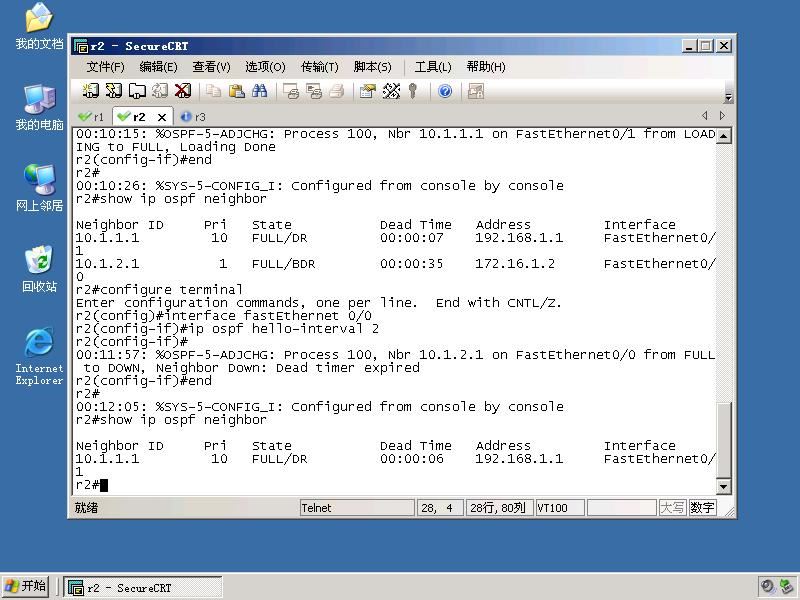Click '就绪' status text
The width and height of the screenshot is (800, 600).
pyautogui.click(x=86, y=508)
